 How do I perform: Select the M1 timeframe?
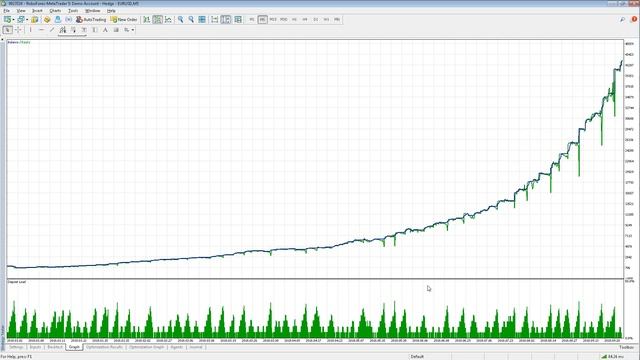tap(252, 19)
